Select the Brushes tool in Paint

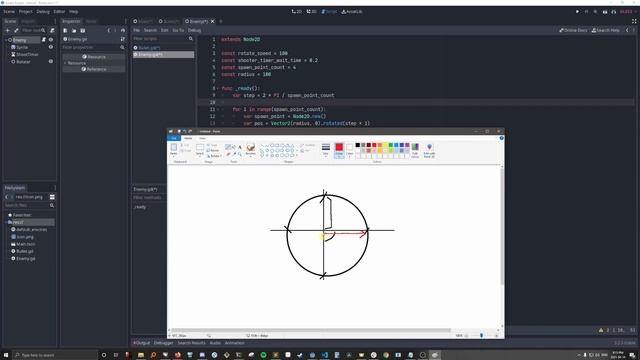click(251, 150)
